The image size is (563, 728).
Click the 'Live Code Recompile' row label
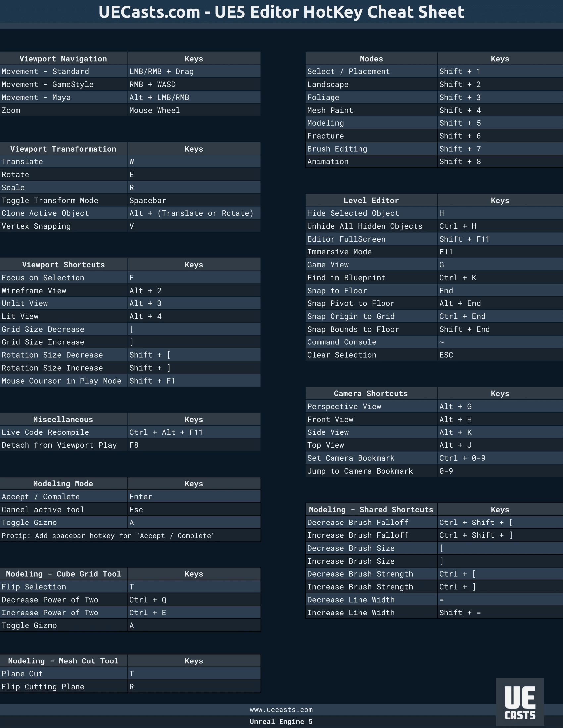click(63, 432)
